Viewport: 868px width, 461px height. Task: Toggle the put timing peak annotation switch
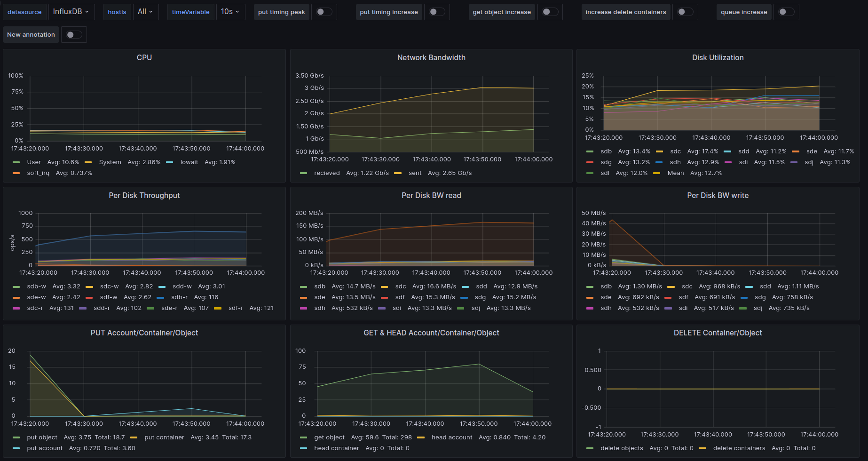(x=324, y=12)
